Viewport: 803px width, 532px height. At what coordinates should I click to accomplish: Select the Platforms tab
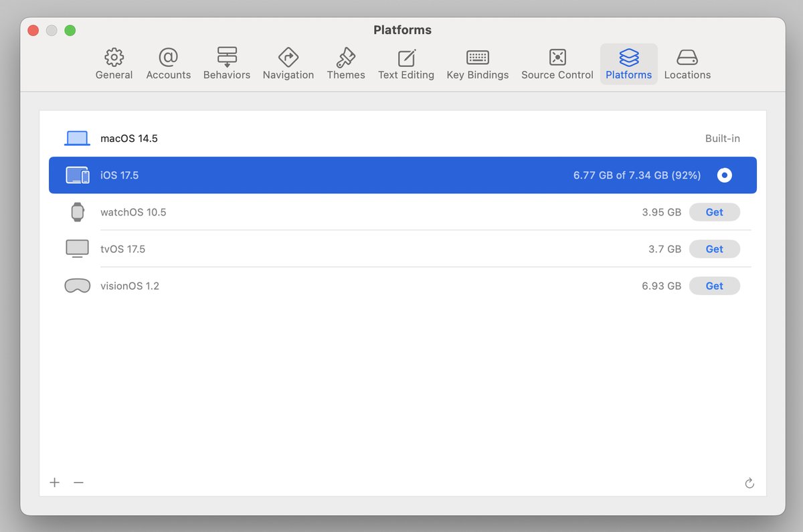[629, 64]
